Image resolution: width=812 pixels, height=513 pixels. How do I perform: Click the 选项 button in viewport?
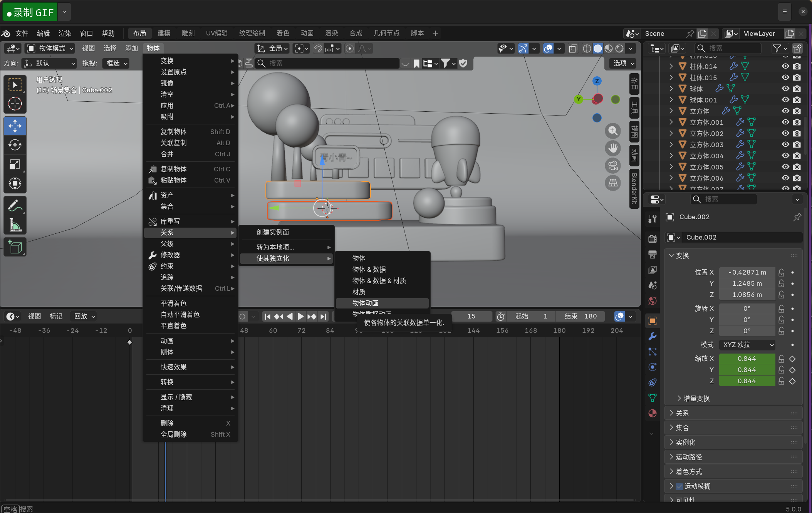(623, 63)
